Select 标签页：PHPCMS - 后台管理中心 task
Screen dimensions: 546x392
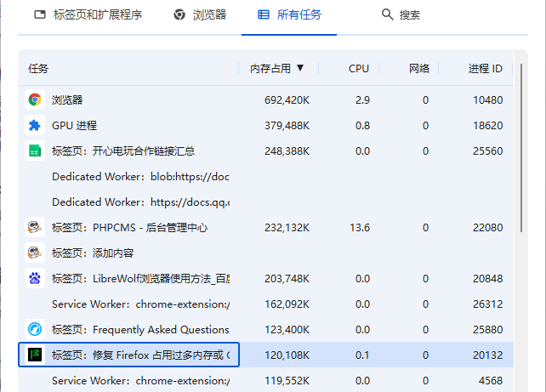[x=265, y=228]
